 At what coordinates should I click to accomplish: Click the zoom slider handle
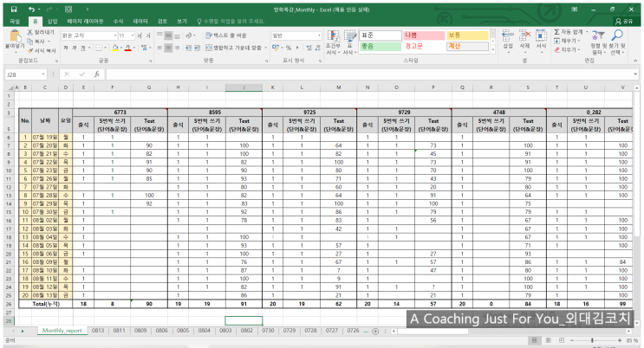(x=592, y=340)
